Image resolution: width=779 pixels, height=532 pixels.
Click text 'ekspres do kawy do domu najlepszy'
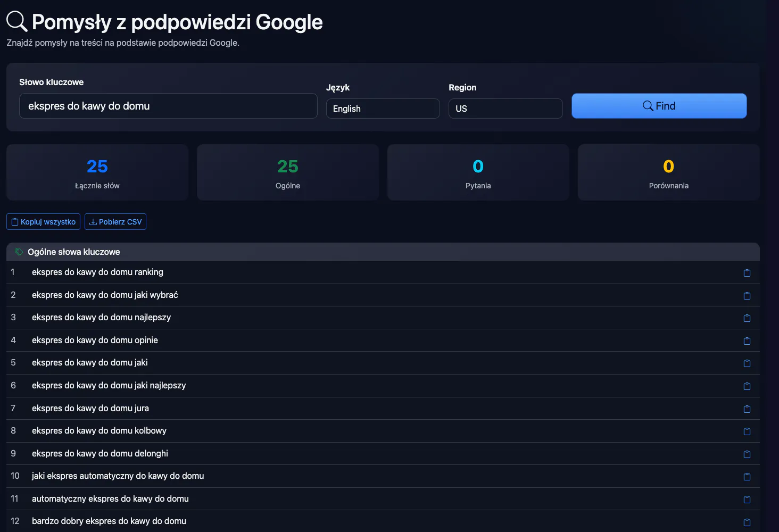[x=101, y=317]
